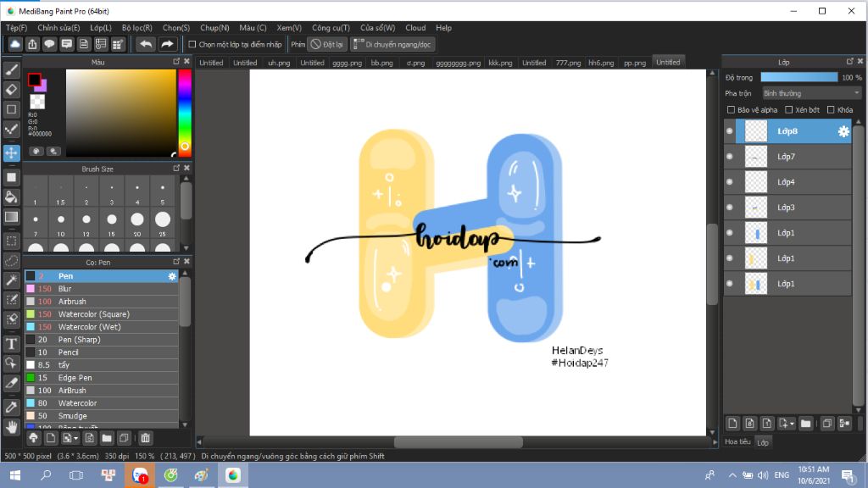Adjust the 'Độ trong' opacity slider

pyautogui.click(x=798, y=77)
